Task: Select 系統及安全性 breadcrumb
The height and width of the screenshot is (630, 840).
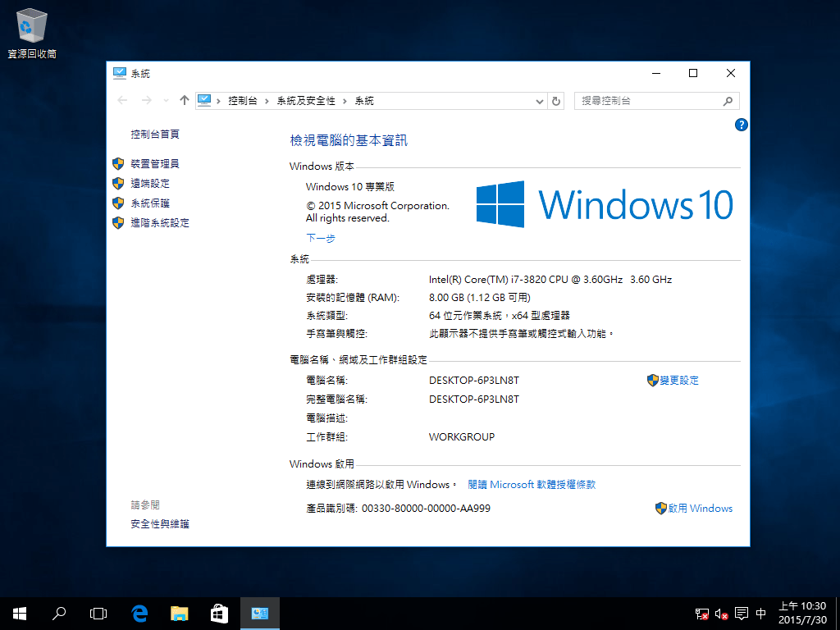Action: [x=306, y=101]
